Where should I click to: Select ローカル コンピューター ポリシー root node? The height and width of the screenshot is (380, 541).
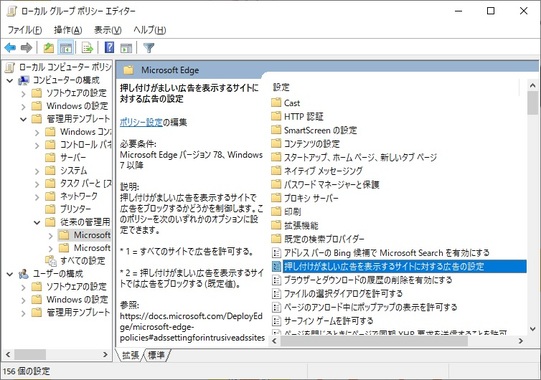pyautogui.click(x=59, y=67)
